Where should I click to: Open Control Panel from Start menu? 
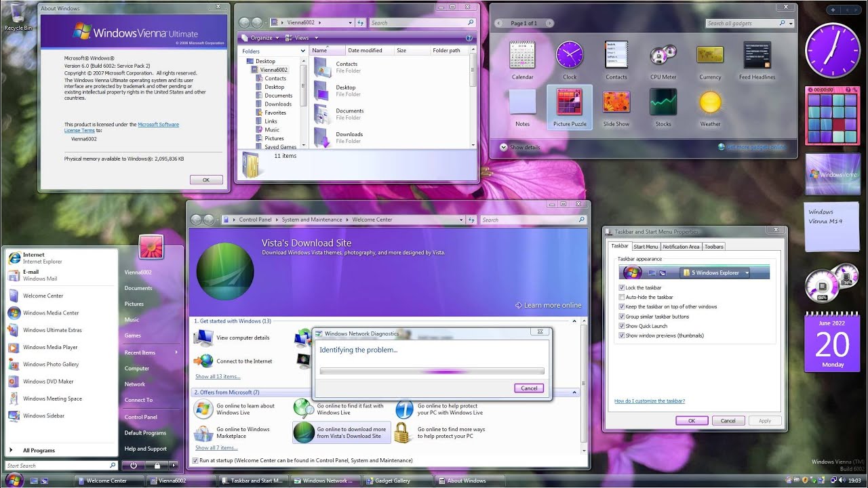[141, 417]
